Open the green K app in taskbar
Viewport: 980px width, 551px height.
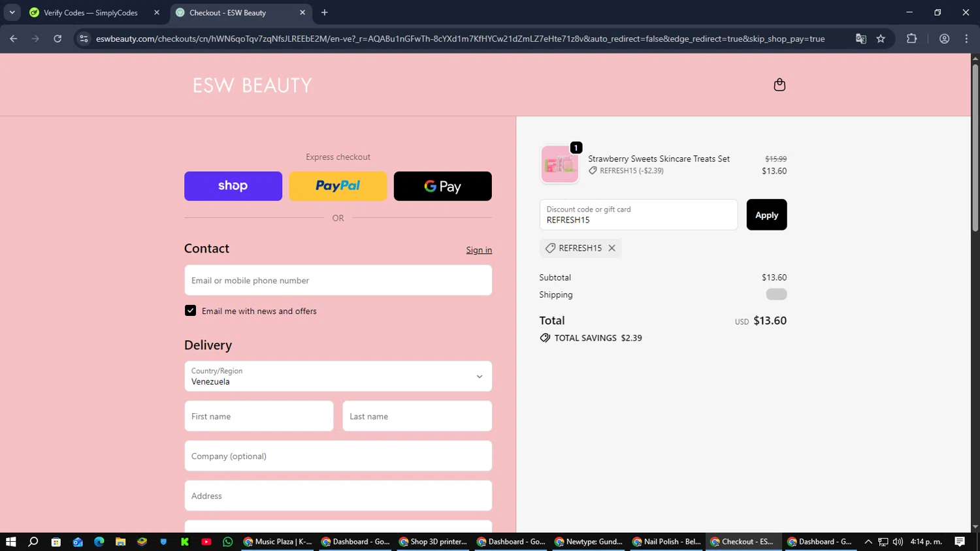coord(185,542)
